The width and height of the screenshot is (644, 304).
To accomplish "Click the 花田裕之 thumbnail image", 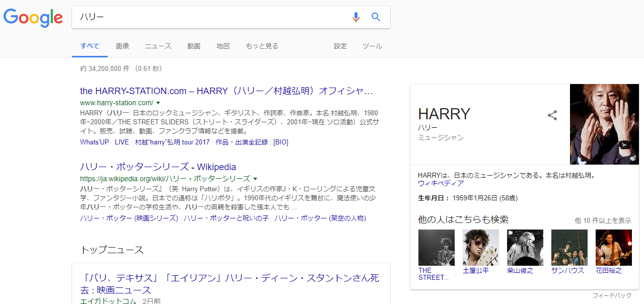I will [614, 248].
